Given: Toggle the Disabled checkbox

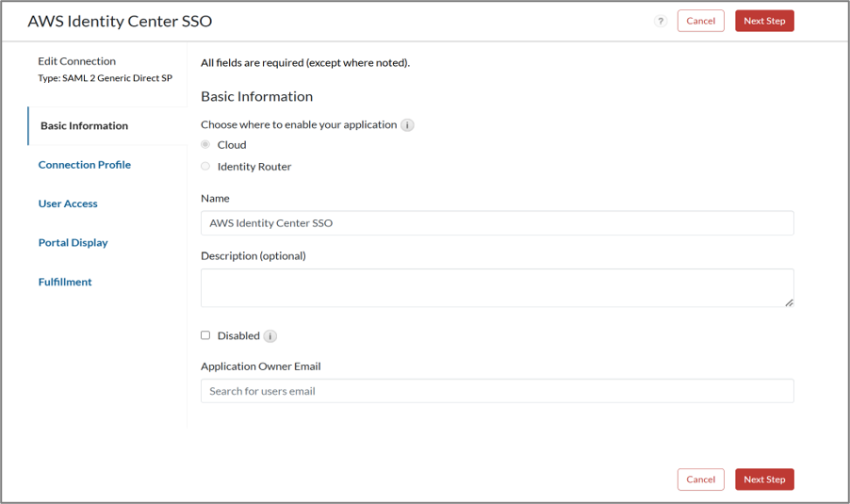Looking at the screenshot, I should pyautogui.click(x=205, y=335).
